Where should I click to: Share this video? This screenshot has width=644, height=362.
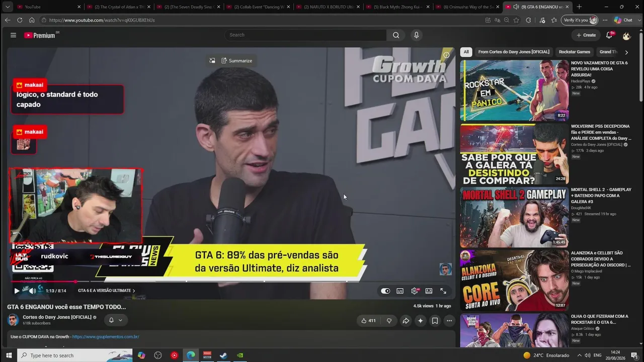coord(406,321)
